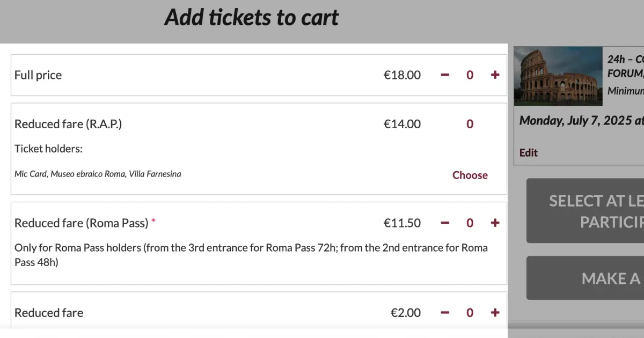
Task: Remove one Roma Pass reduced fare ticket
Action: pyautogui.click(x=445, y=223)
